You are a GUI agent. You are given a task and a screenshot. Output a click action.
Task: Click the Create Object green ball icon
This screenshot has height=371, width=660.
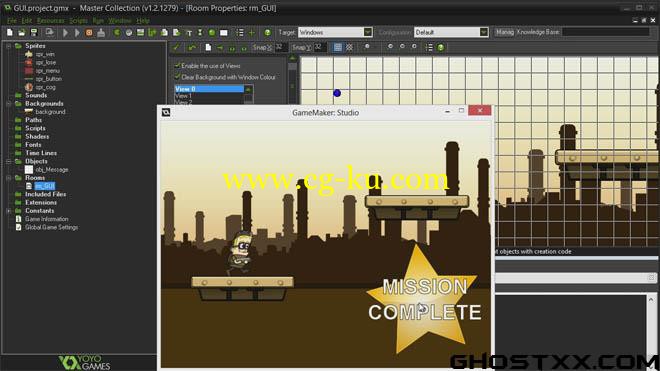click(212, 32)
